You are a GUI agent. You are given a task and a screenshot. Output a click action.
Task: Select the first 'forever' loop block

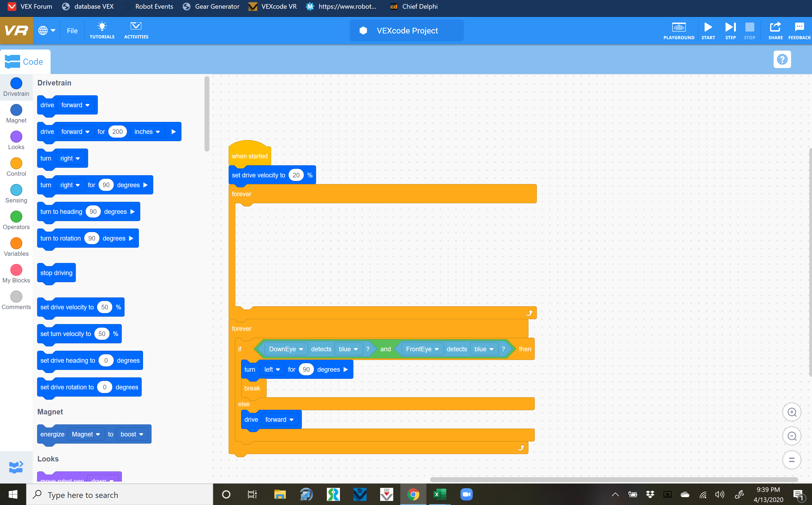382,194
